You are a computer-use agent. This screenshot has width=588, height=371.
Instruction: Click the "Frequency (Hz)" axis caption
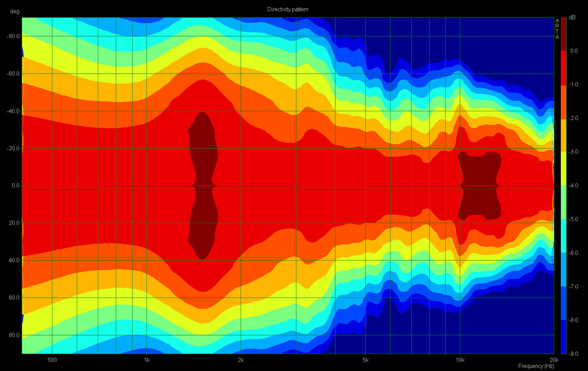pyautogui.click(x=536, y=366)
